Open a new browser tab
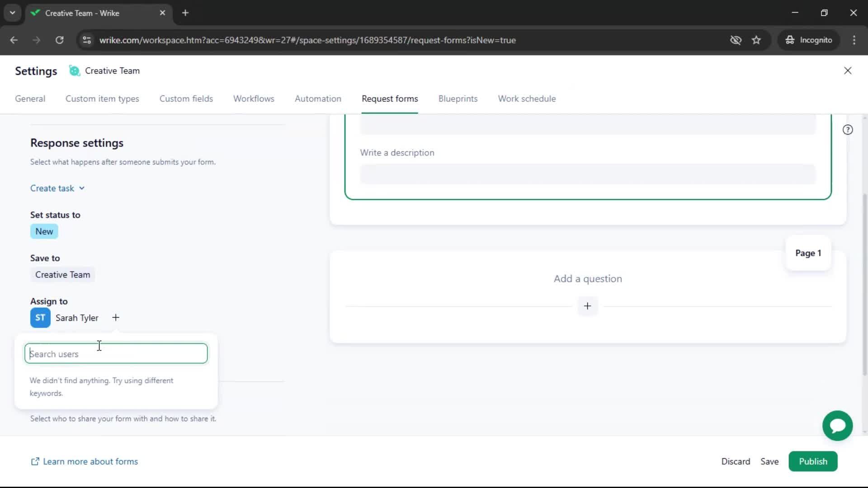The width and height of the screenshot is (868, 488). pyautogui.click(x=185, y=13)
